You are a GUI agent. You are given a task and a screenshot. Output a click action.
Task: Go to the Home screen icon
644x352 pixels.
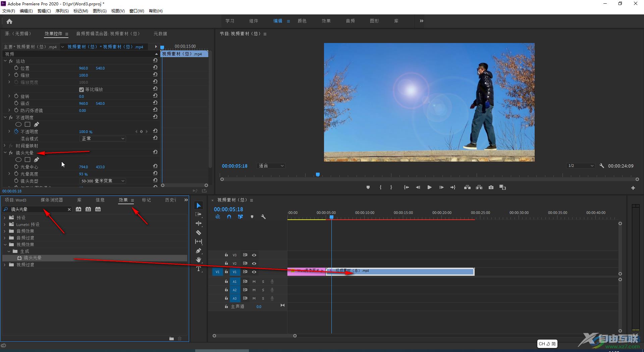[9, 21]
